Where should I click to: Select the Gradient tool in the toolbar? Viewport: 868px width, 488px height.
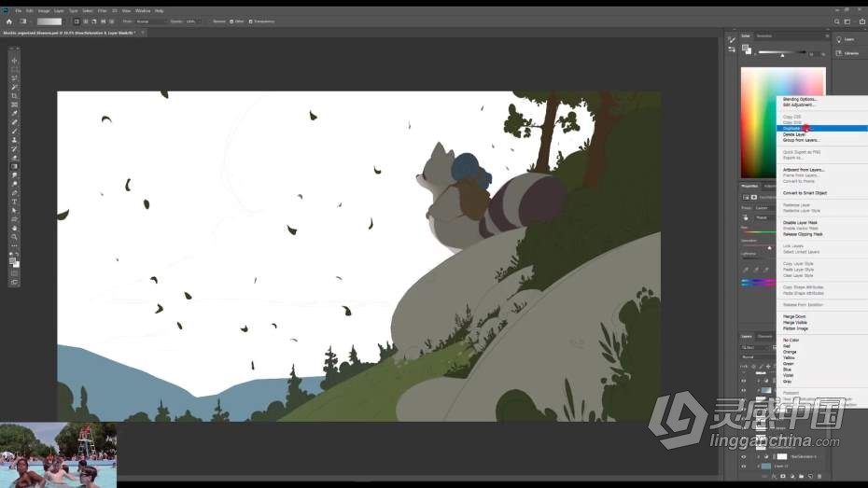coord(14,166)
